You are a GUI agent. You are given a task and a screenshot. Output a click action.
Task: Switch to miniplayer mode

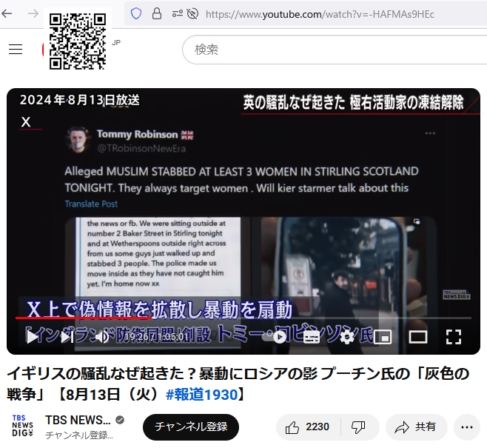382,337
